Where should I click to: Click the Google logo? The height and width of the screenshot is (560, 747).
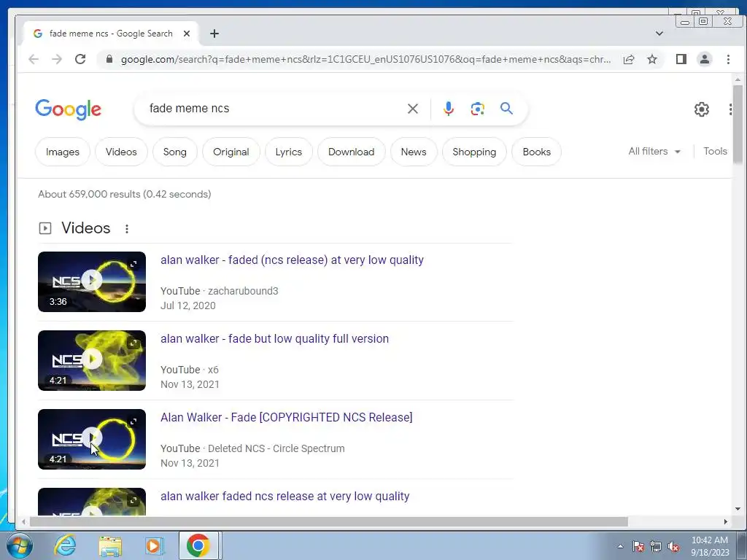68,109
